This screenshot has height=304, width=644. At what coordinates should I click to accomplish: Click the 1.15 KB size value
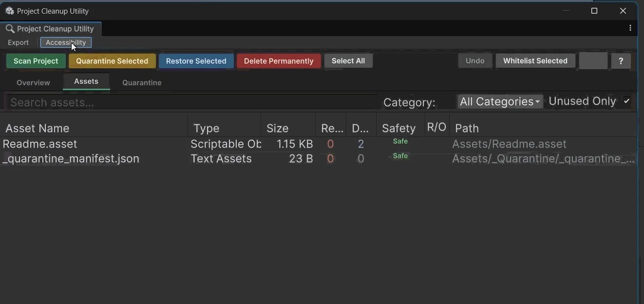pyautogui.click(x=295, y=144)
